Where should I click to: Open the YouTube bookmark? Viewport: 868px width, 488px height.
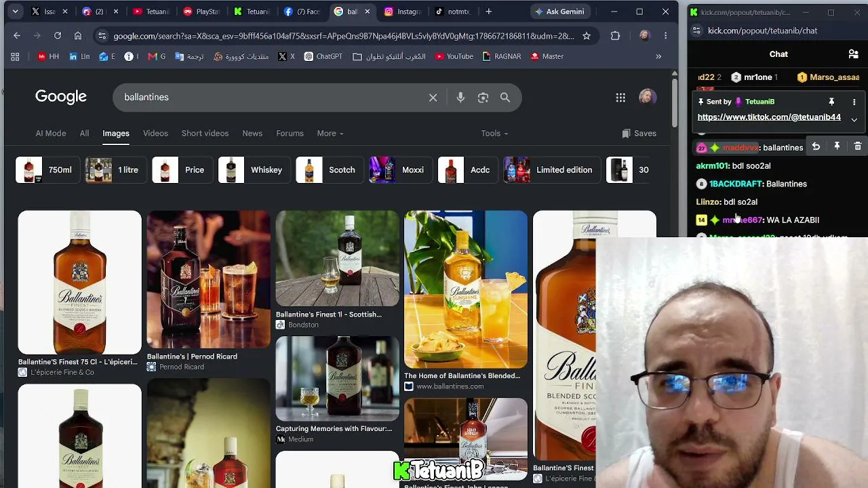point(454,56)
